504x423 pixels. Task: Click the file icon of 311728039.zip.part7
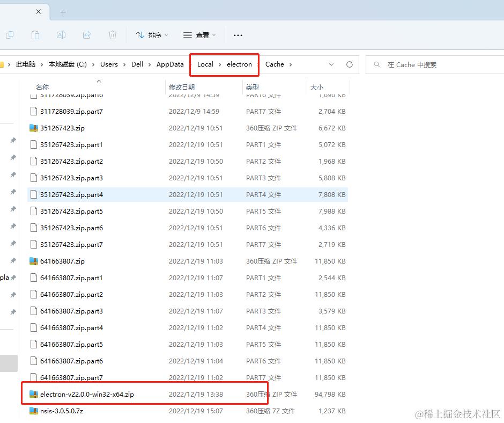tap(34, 111)
